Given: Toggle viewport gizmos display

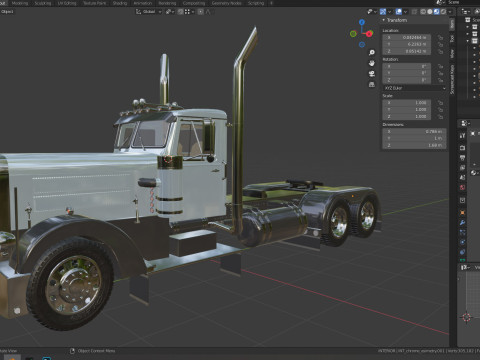Looking at the screenshot, I should pos(383,12).
